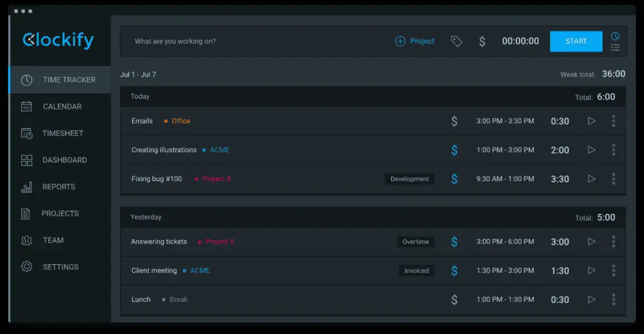Click the 1:30 duration value
Viewport: 644px width, 334px height.
pos(560,270)
